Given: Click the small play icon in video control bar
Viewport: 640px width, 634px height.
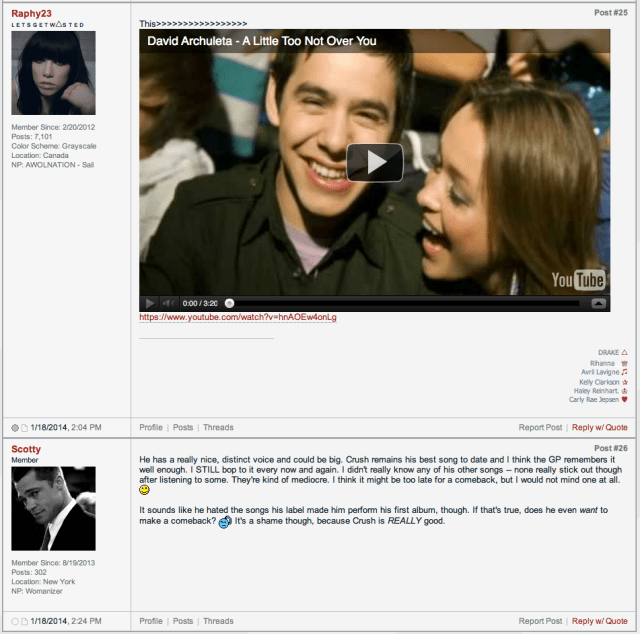Looking at the screenshot, I should tap(150, 303).
